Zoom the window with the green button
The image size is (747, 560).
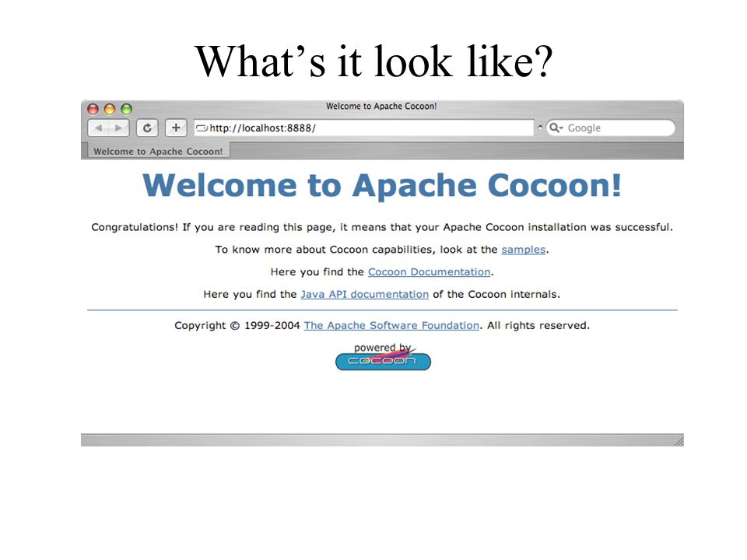tap(126, 109)
